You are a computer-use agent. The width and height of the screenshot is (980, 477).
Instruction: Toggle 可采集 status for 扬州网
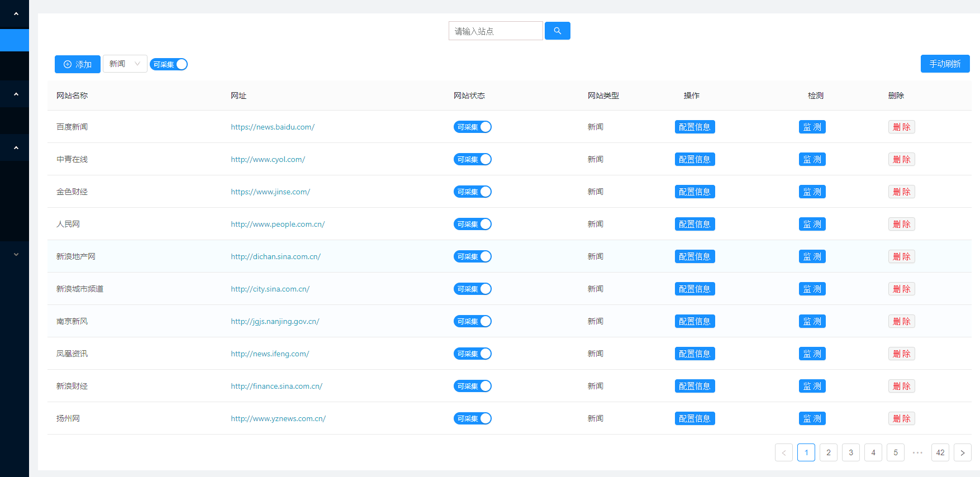[473, 418]
